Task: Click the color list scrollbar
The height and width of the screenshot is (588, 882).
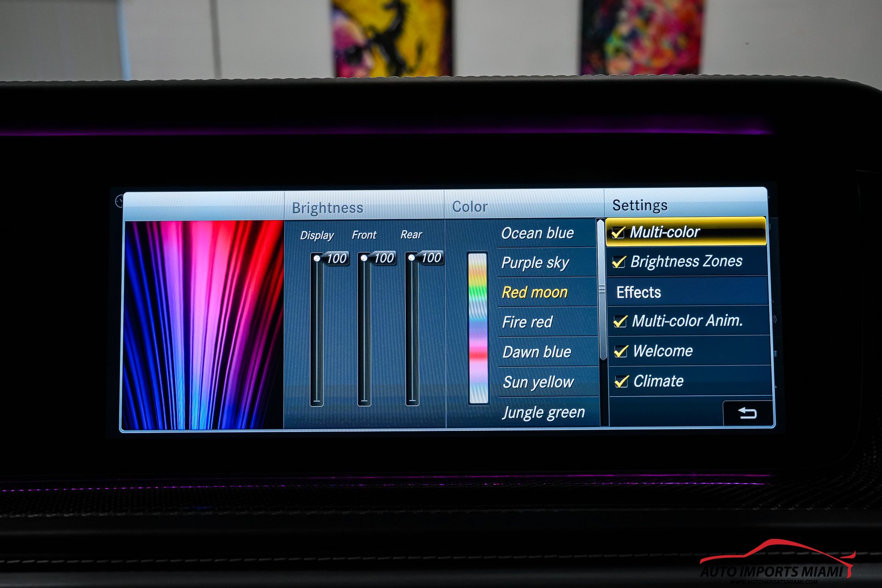Action: click(601, 290)
